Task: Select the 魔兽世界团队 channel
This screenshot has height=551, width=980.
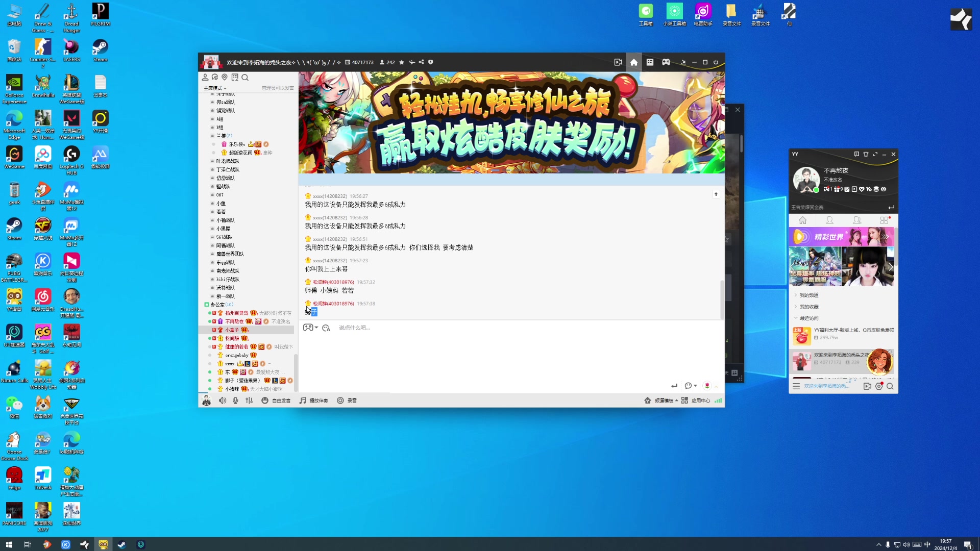Action: (230, 254)
